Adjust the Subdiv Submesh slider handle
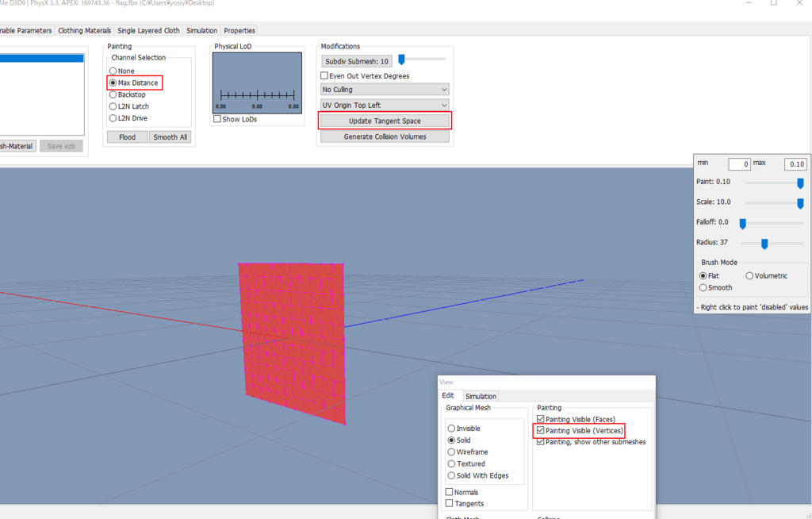812x519 pixels. [401, 60]
